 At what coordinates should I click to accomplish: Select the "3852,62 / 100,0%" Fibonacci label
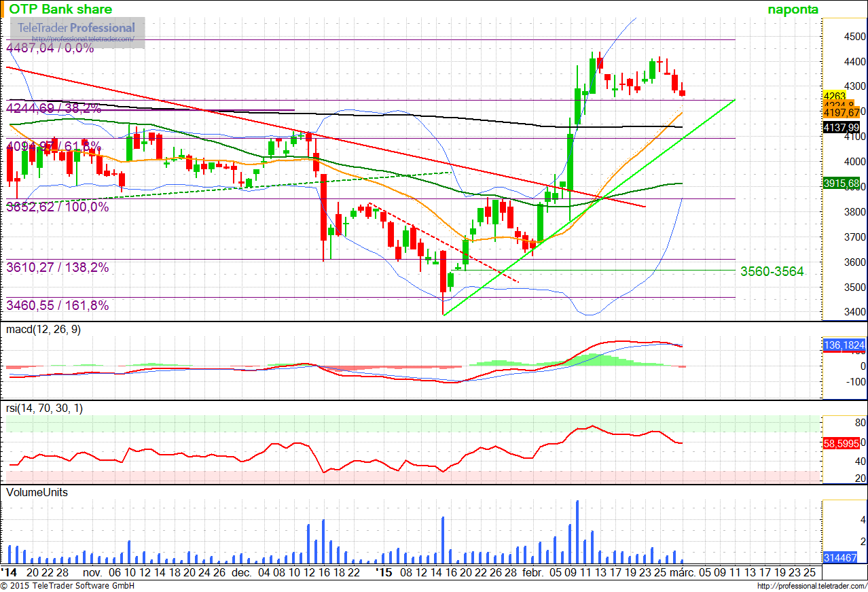58,207
